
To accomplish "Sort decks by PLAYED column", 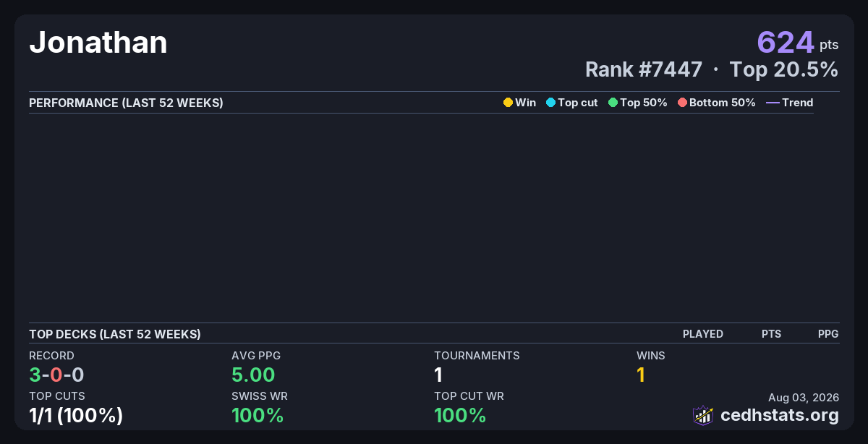I will pos(703,334).
